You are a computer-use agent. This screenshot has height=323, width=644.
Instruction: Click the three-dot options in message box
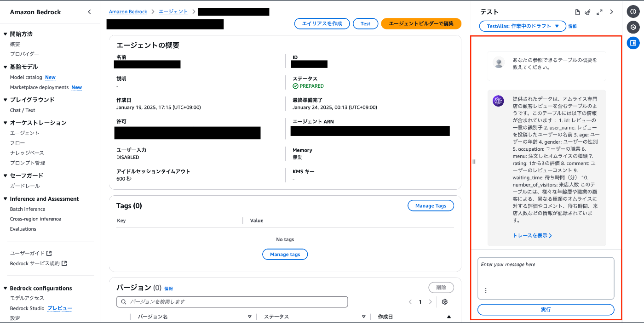485,290
